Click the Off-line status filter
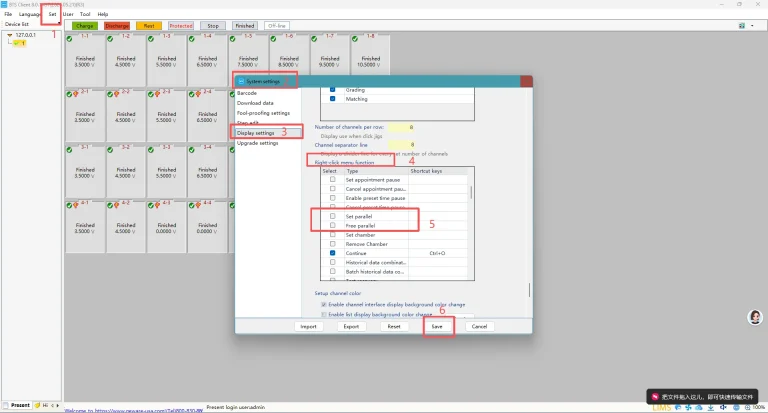The height and width of the screenshot is (413, 768). pos(277,25)
